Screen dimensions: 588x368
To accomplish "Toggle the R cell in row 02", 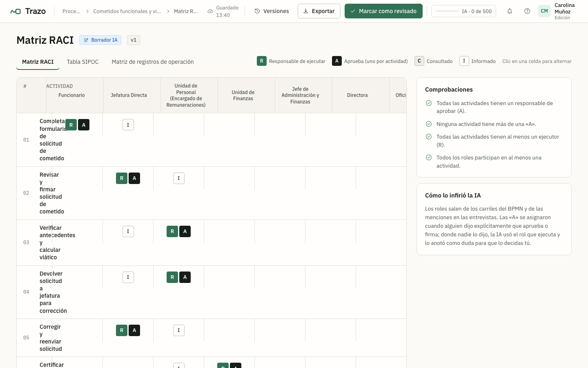I will (x=122, y=178).
